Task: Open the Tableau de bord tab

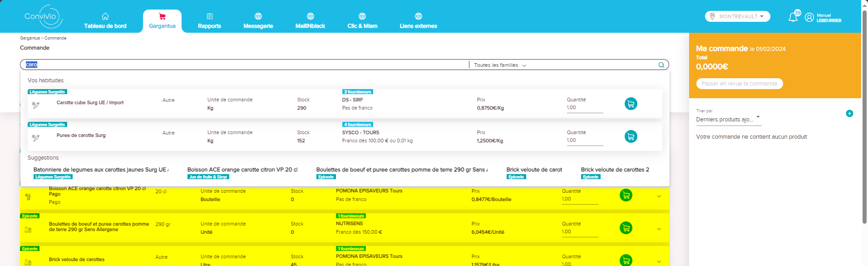Action: (x=105, y=21)
